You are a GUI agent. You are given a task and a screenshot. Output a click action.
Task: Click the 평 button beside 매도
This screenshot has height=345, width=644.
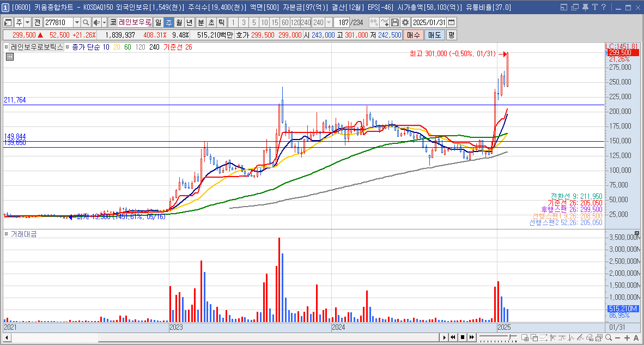pyautogui.click(x=451, y=35)
